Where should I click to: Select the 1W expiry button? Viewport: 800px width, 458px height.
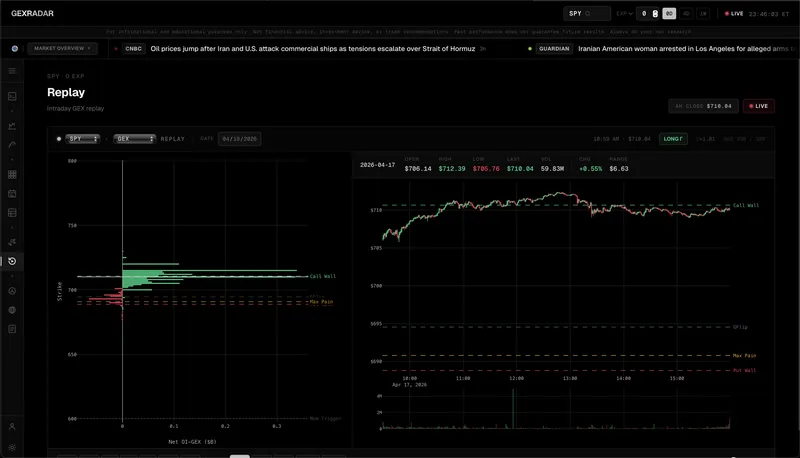coord(703,14)
